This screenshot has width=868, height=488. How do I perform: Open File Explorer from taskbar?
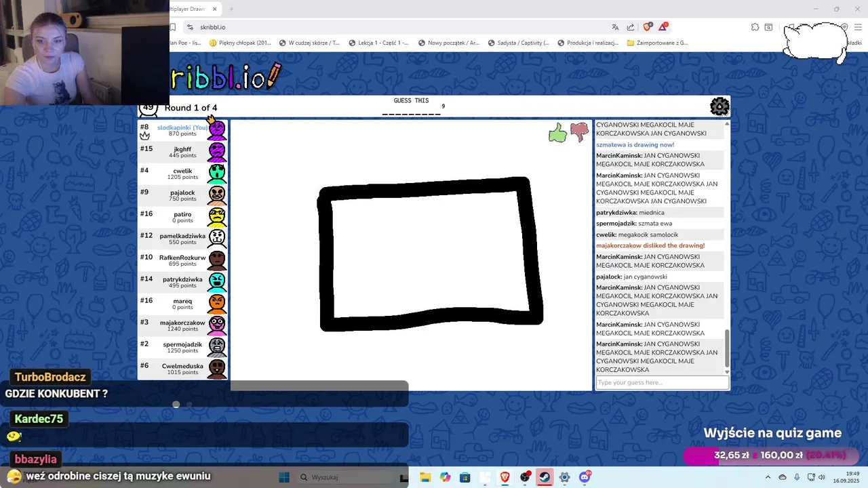(425, 477)
